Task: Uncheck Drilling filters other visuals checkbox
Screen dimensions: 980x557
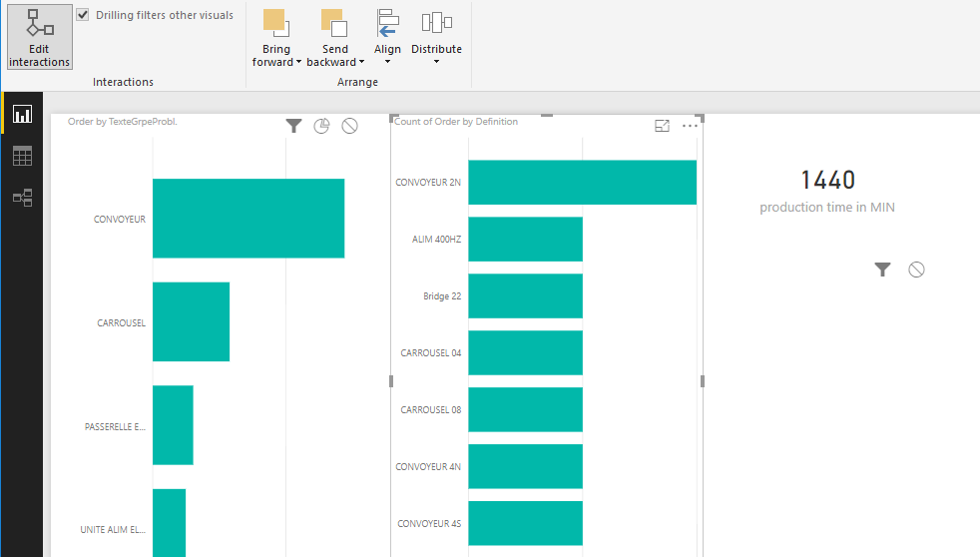Action: (x=83, y=14)
